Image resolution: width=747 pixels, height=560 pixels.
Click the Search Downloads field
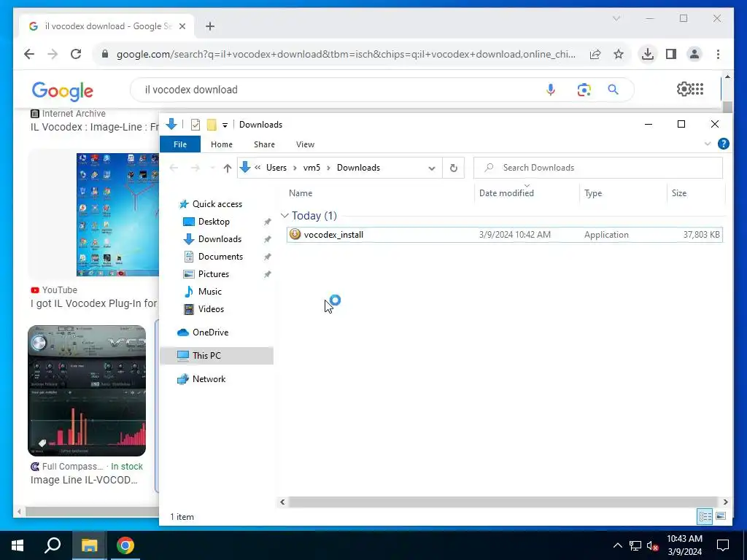tap(598, 168)
